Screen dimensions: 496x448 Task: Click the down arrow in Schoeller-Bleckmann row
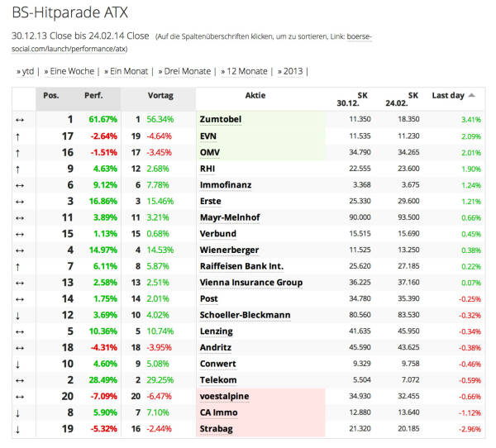(19, 315)
